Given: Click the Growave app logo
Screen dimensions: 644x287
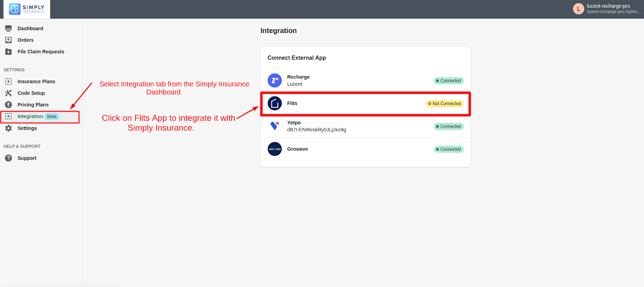Looking at the screenshot, I should coord(275,149).
